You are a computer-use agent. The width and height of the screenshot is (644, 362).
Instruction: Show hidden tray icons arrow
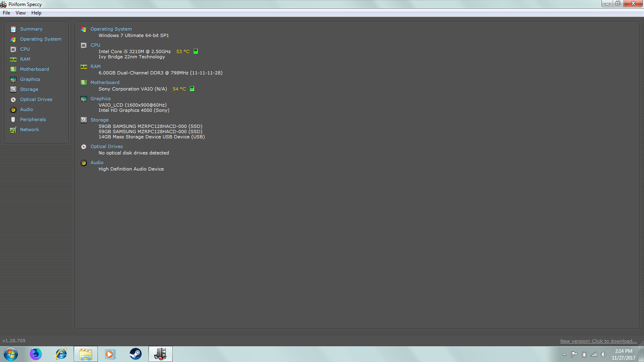click(564, 354)
